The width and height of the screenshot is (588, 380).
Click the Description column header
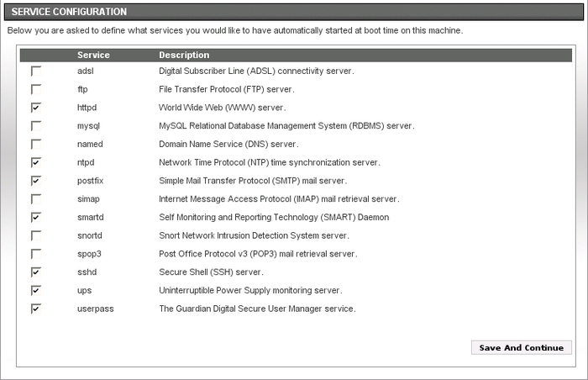(184, 55)
